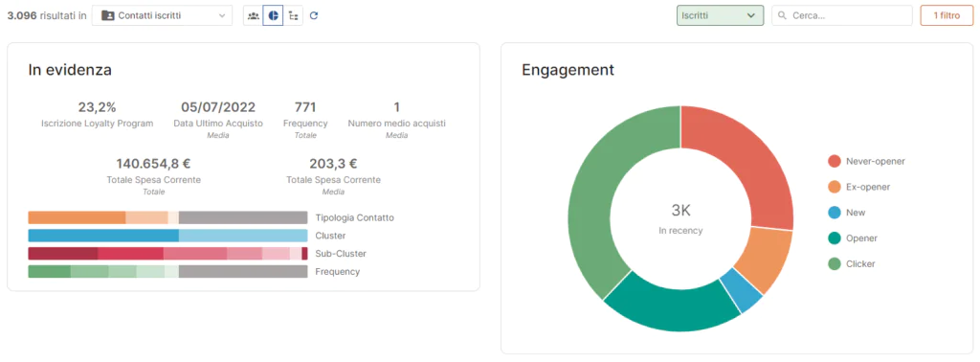Image resolution: width=980 pixels, height=362 pixels.
Task: Toggle the New legend entry
Action: tap(847, 213)
